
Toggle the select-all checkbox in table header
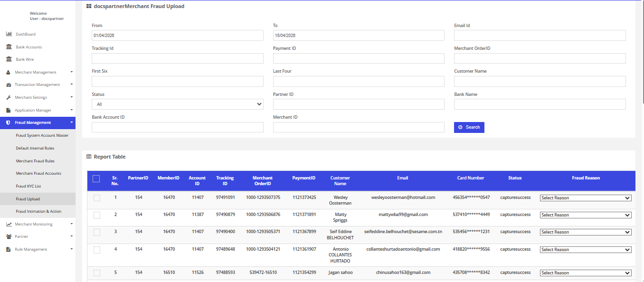coord(96,179)
